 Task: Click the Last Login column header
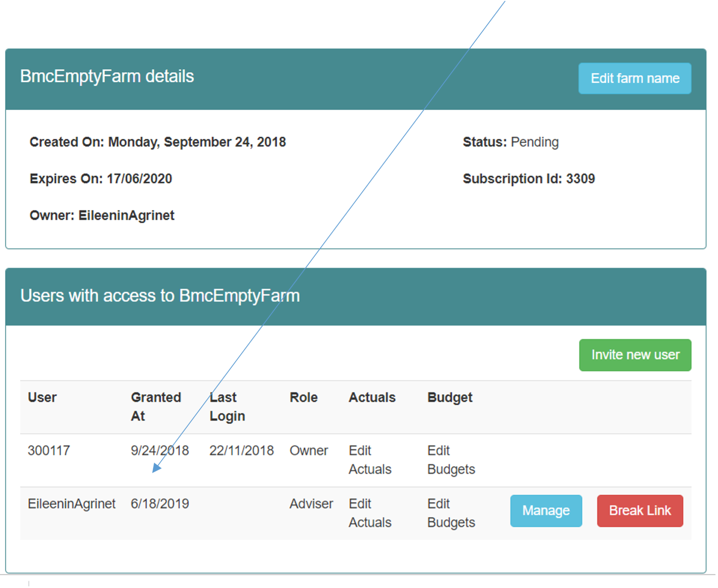[x=227, y=406]
